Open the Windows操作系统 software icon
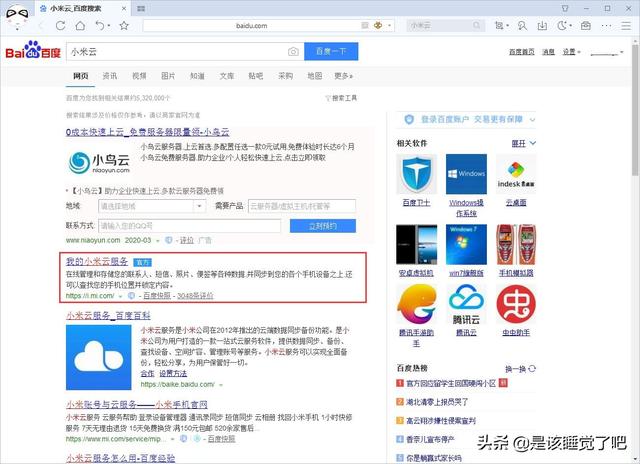The width and height of the screenshot is (640, 464). point(466,174)
